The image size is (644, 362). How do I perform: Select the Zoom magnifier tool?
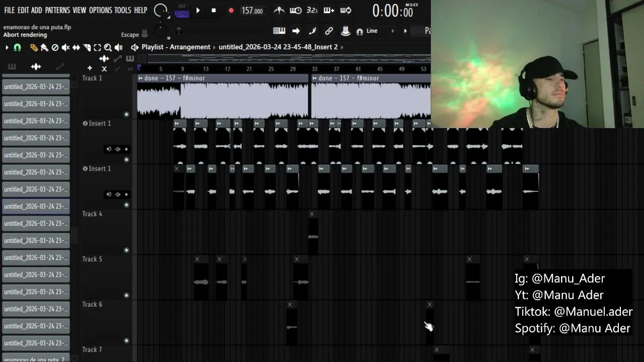click(x=108, y=47)
